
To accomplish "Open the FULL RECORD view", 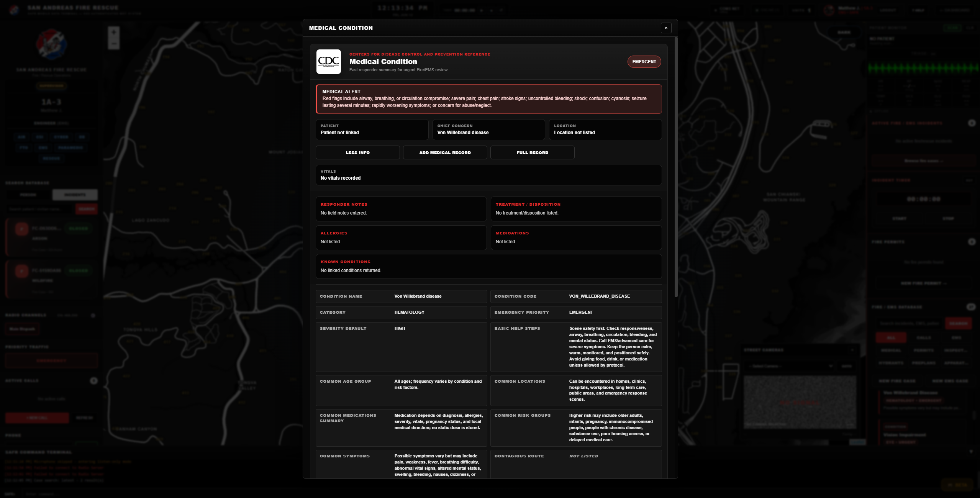I will click(532, 152).
